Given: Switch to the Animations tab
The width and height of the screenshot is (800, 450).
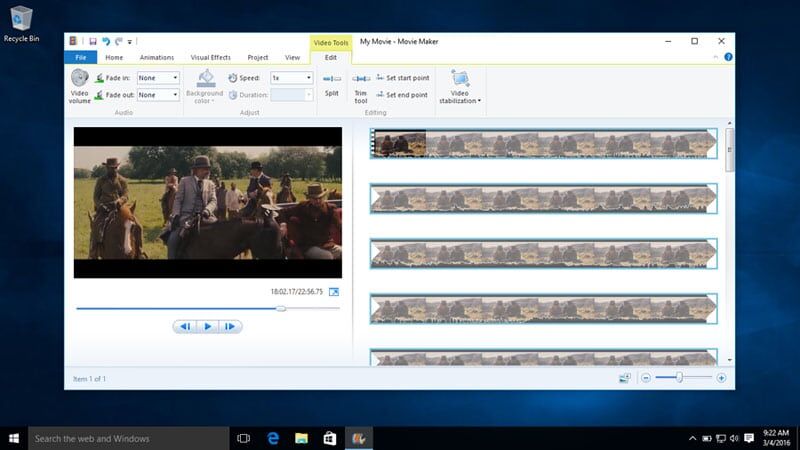Looking at the screenshot, I should click(x=157, y=58).
